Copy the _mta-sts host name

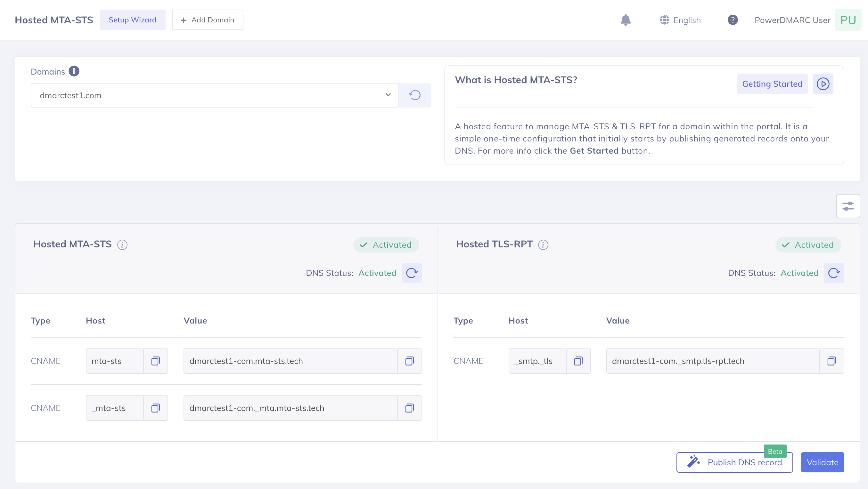click(x=155, y=408)
